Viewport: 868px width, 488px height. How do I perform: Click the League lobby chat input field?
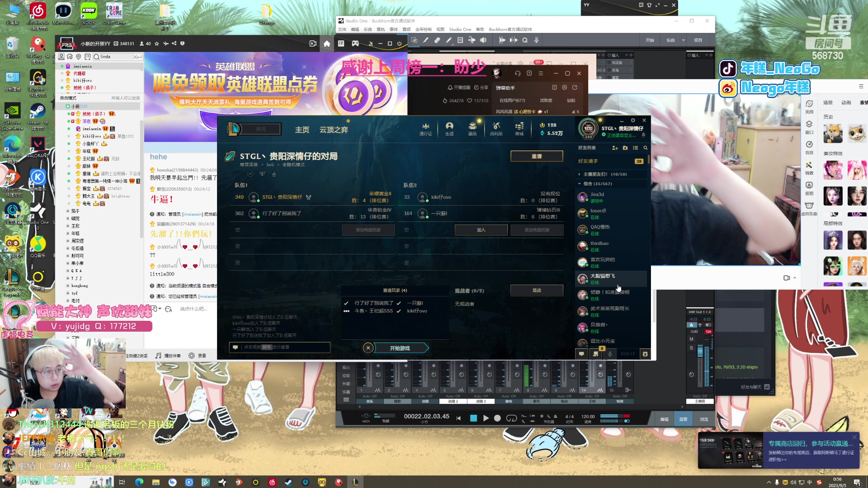(x=280, y=347)
